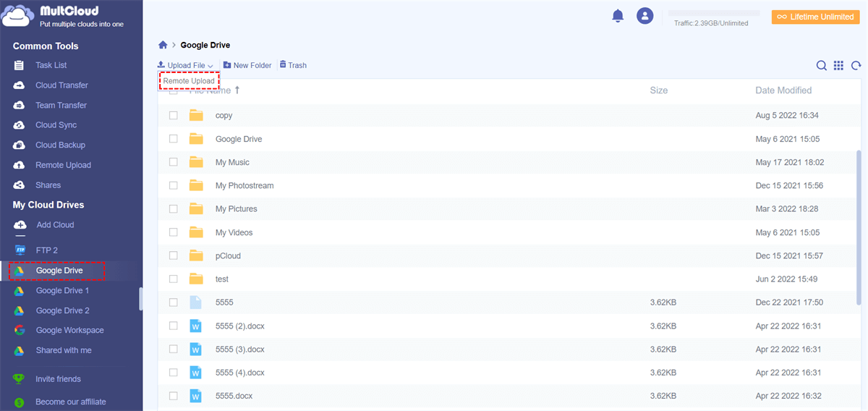Click the MultCloud logo
The height and width of the screenshot is (411, 868).
click(63, 16)
